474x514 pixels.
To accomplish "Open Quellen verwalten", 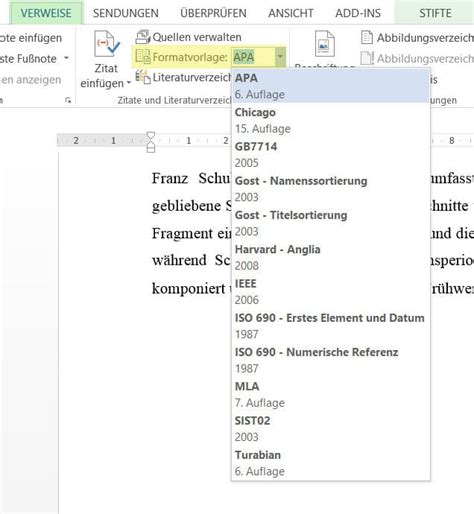I will 188,37.
